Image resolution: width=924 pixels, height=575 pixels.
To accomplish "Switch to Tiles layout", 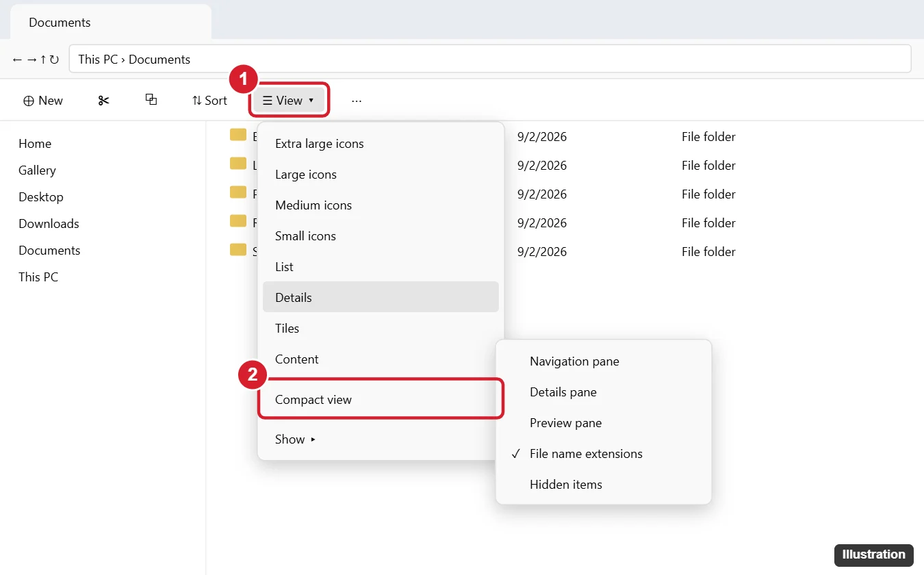I will tap(381, 329).
